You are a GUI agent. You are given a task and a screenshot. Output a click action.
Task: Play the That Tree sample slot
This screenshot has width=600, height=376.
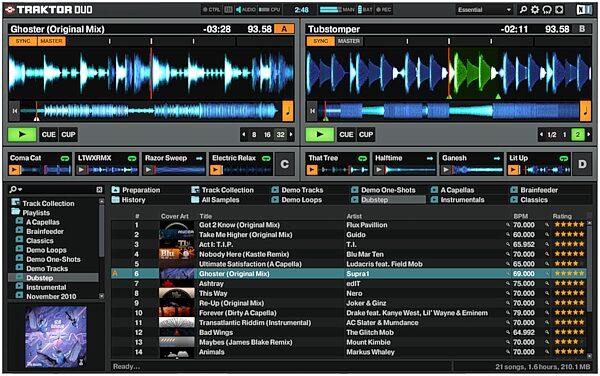[x=312, y=169]
